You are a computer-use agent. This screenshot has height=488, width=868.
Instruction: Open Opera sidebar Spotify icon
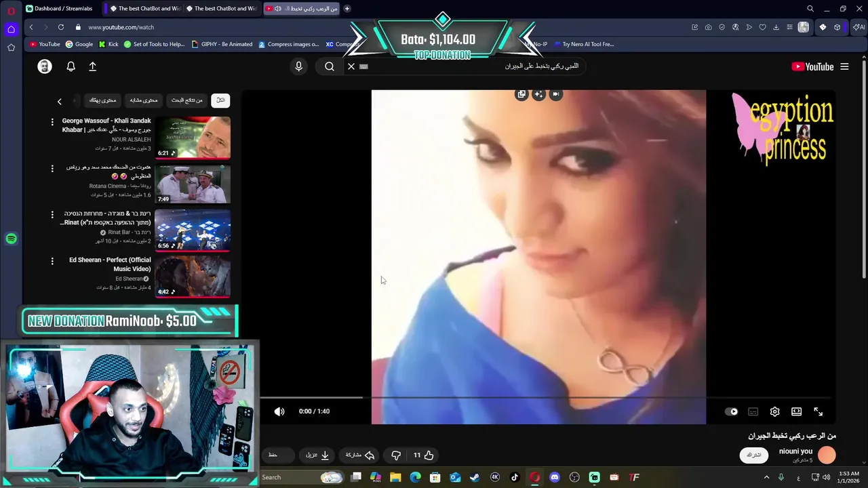[x=11, y=239]
